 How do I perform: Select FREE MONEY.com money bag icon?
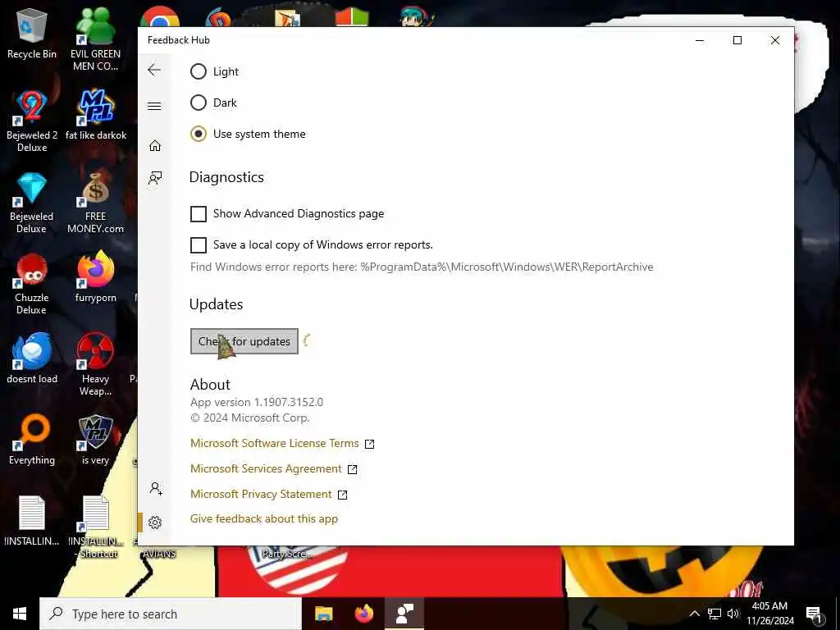coord(95,203)
